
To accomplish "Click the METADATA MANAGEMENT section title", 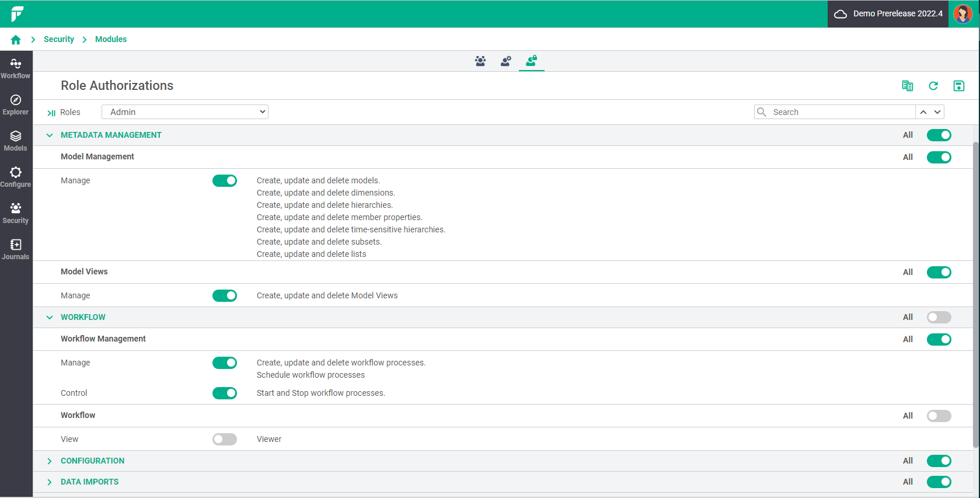I will point(111,135).
